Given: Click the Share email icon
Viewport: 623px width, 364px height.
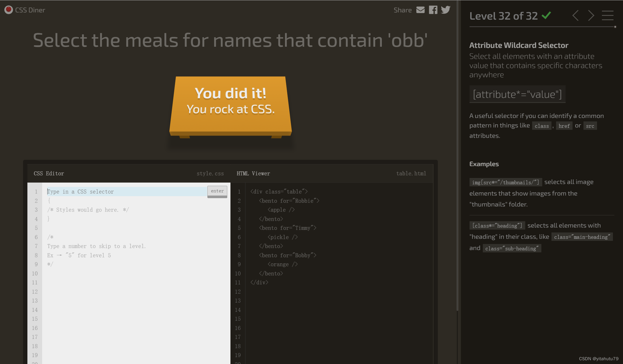Looking at the screenshot, I should [x=420, y=10].
